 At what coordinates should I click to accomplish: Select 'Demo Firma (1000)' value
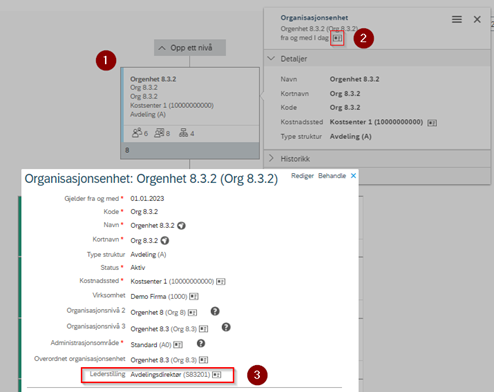pyautogui.click(x=159, y=296)
